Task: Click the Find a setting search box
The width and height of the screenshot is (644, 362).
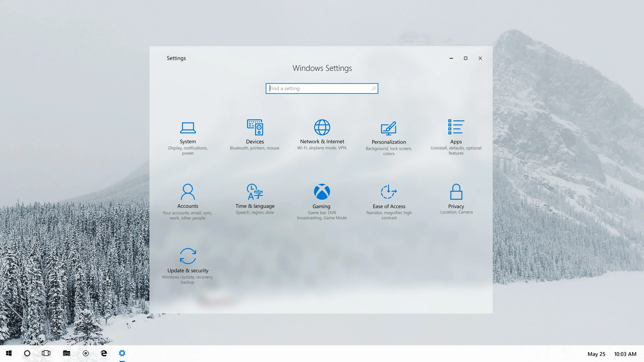Action: tap(317, 88)
